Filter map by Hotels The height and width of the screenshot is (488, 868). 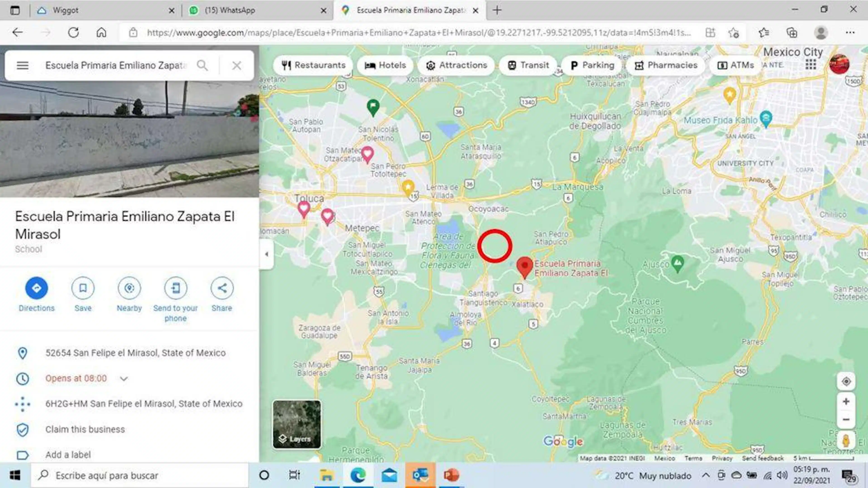click(385, 65)
